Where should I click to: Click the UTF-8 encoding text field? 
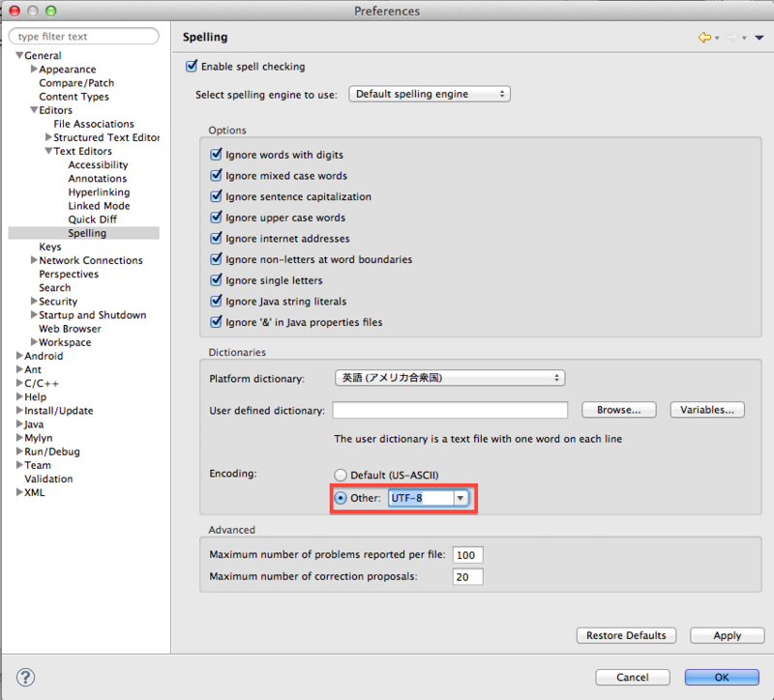(421, 498)
